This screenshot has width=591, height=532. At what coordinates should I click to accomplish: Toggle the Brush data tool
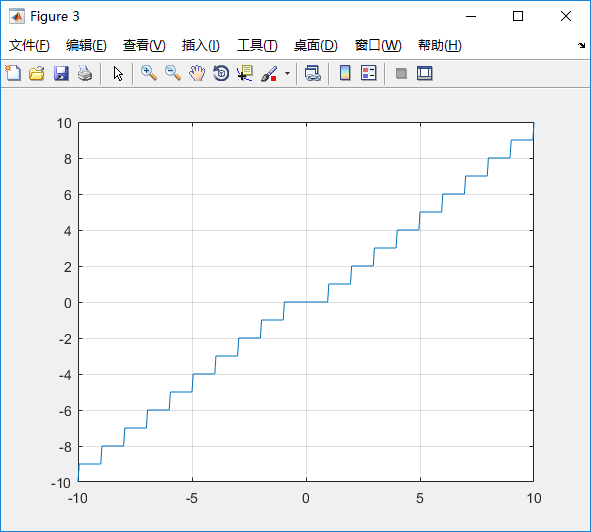click(x=269, y=73)
